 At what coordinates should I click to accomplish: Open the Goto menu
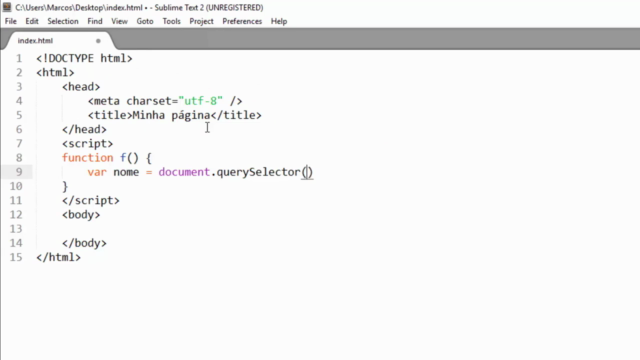(x=145, y=21)
